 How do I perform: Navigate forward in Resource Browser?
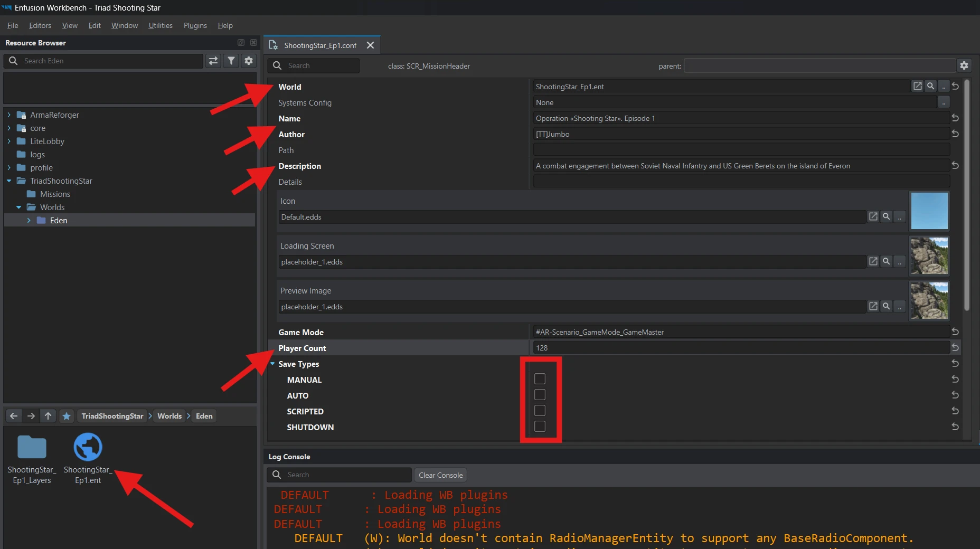click(x=31, y=416)
